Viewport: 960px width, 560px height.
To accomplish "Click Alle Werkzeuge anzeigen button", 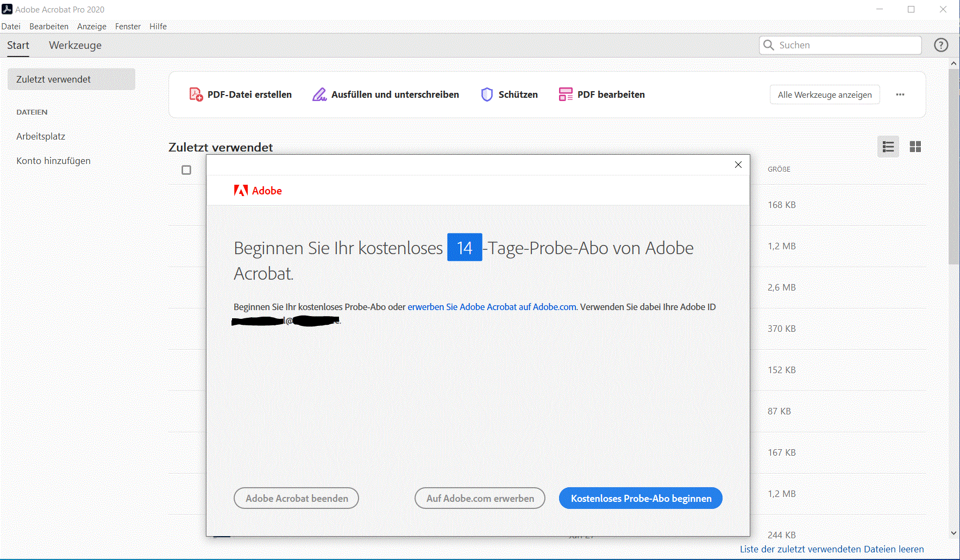I will [825, 95].
